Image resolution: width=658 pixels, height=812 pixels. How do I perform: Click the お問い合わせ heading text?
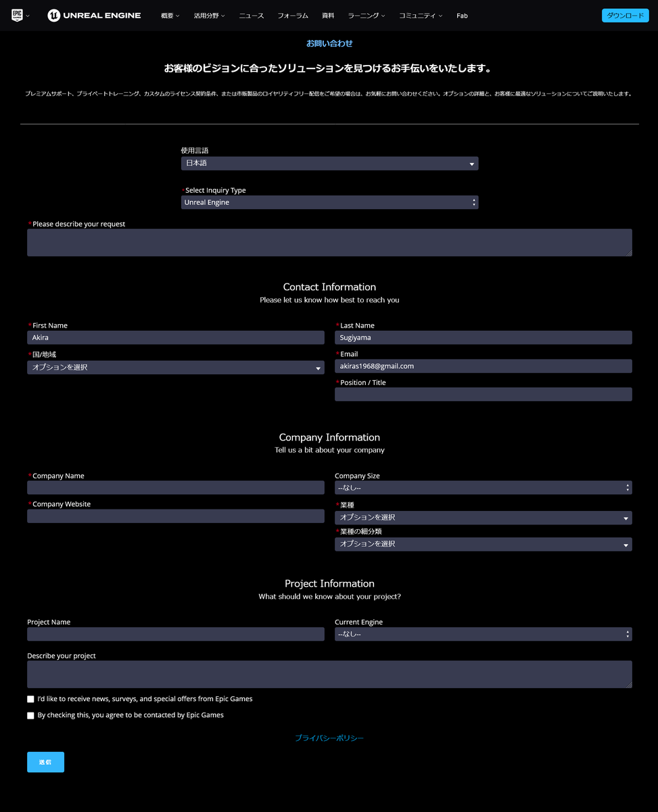pos(329,43)
